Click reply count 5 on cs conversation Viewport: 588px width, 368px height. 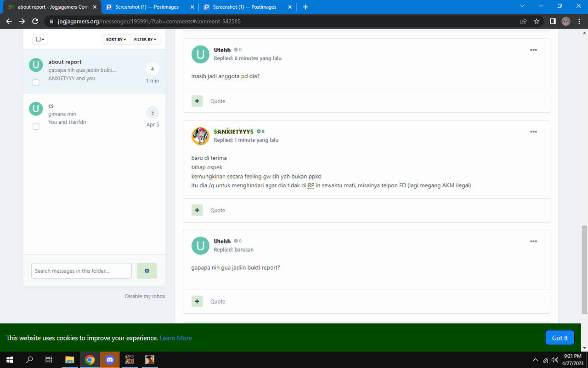[x=153, y=113]
